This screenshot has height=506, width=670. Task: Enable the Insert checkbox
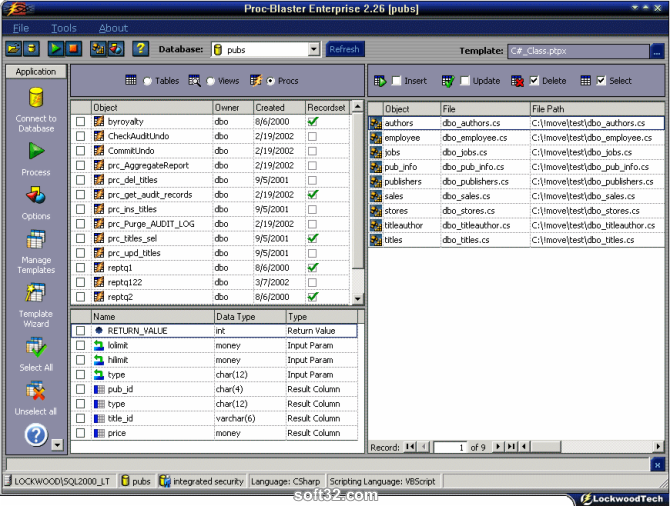click(x=397, y=81)
